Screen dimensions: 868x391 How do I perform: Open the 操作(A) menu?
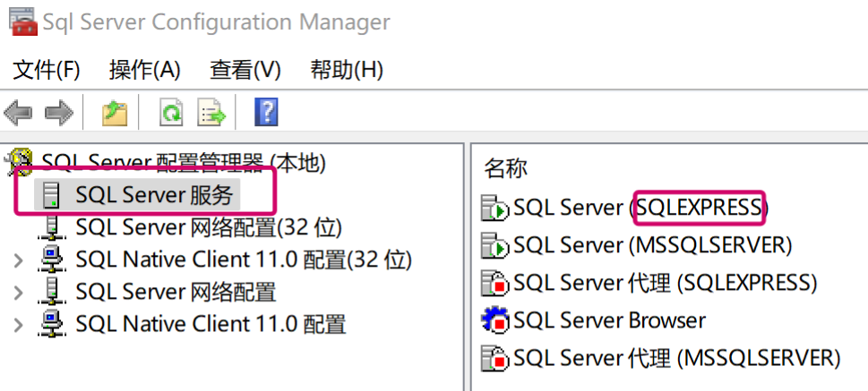(x=145, y=70)
